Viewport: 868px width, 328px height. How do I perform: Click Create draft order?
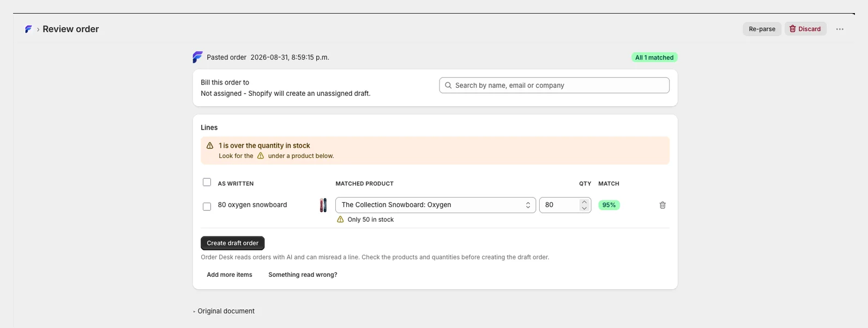[x=232, y=244]
